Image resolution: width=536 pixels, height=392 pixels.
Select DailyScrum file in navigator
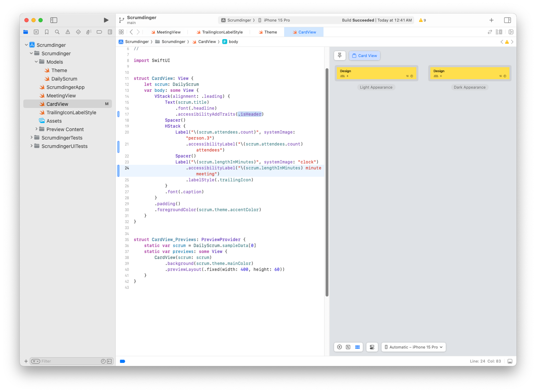[x=64, y=79]
